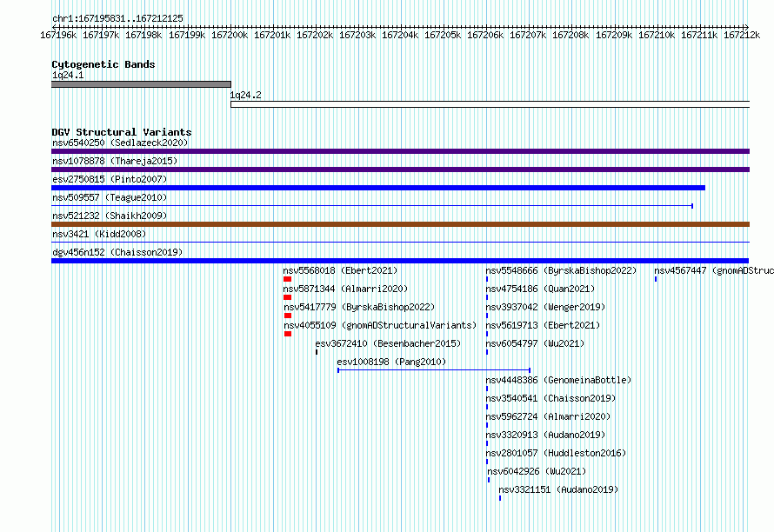Select the nsv3421 (Kidd2008) label
774x532 pixels.
click(x=99, y=234)
